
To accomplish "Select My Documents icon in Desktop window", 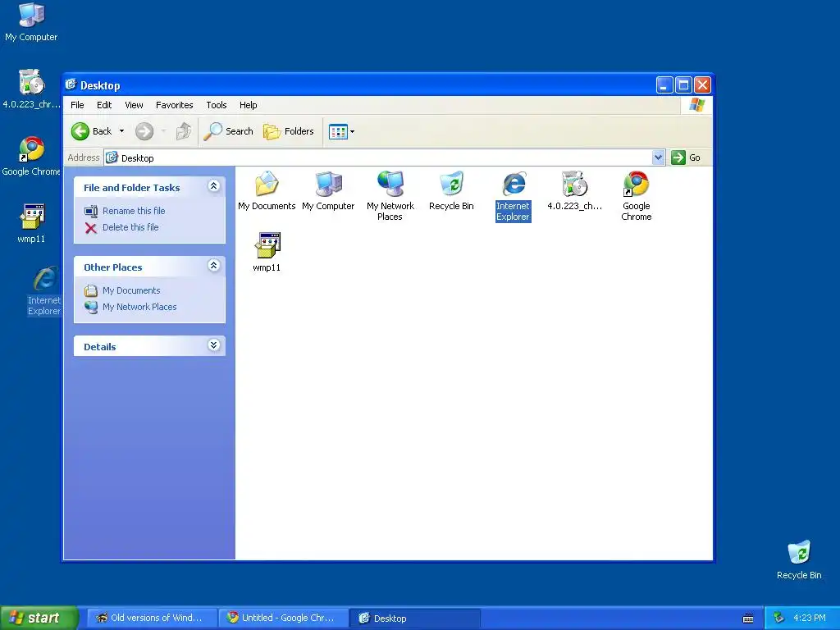I will coord(267,190).
